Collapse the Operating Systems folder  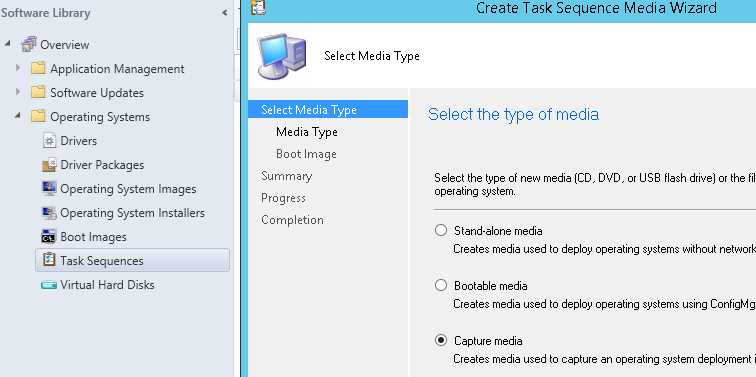pyautogui.click(x=17, y=116)
